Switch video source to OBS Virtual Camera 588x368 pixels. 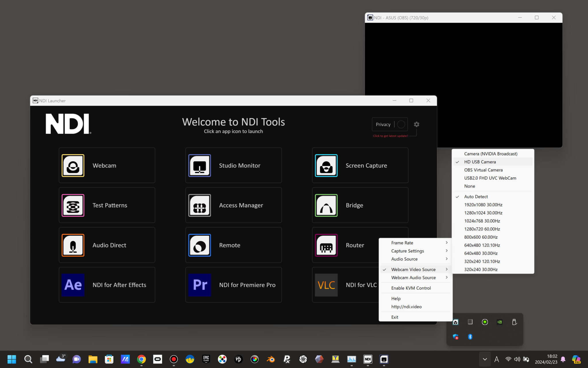483,170
